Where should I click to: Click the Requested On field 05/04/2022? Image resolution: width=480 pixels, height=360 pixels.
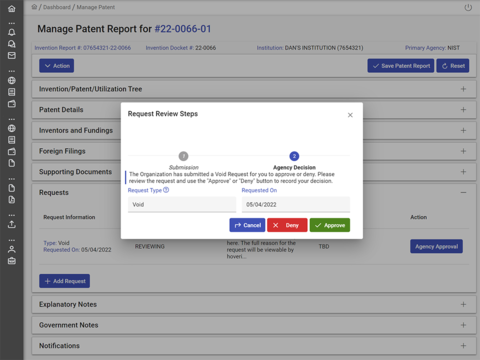[x=296, y=204]
